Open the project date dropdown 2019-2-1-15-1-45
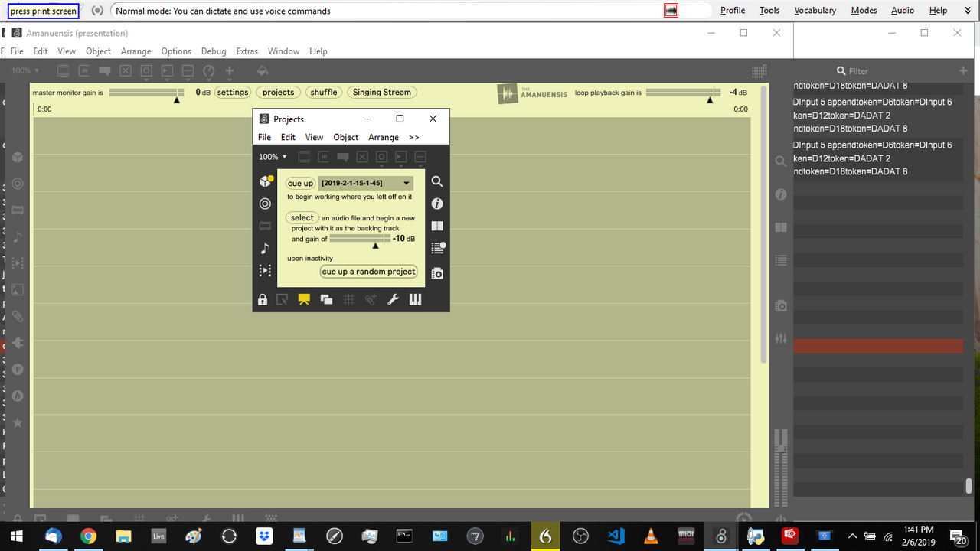The width and height of the screenshot is (980, 551). click(365, 183)
